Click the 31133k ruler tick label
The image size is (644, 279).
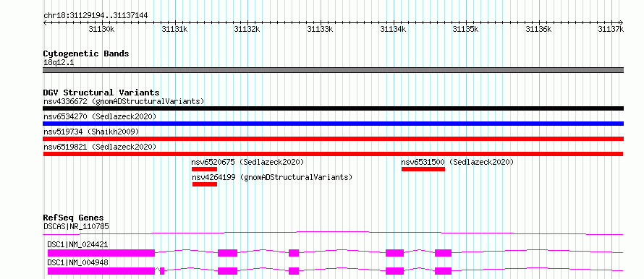coord(320,29)
